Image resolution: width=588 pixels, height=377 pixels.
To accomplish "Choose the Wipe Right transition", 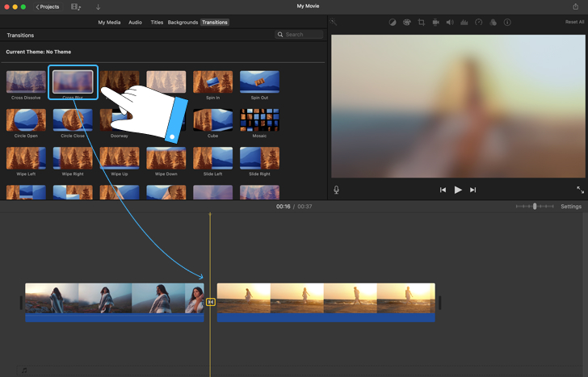I will tap(73, 158).
